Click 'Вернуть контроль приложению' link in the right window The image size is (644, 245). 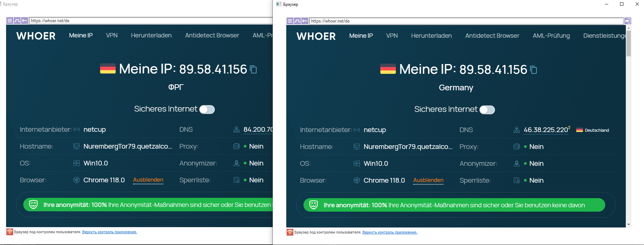[x=389, y=232]
